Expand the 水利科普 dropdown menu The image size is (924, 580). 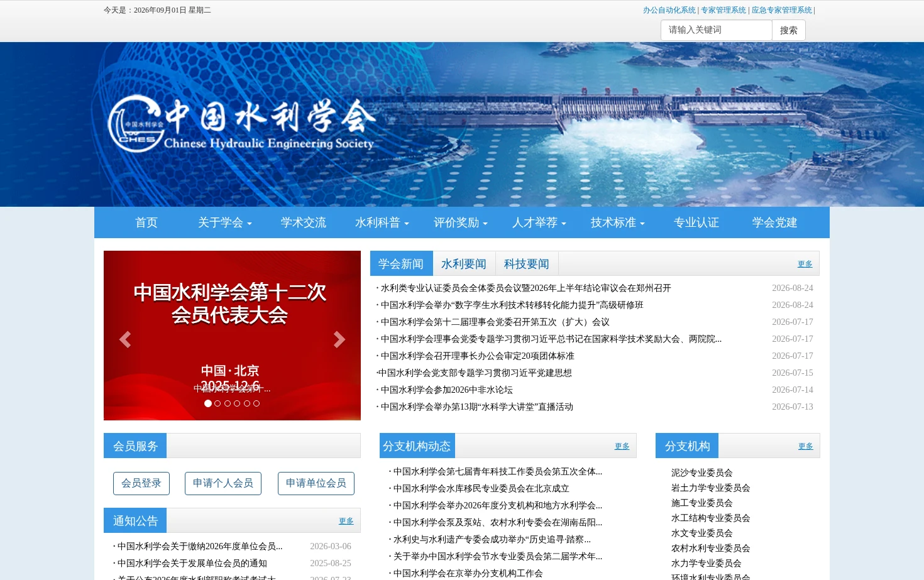[382, 222]
